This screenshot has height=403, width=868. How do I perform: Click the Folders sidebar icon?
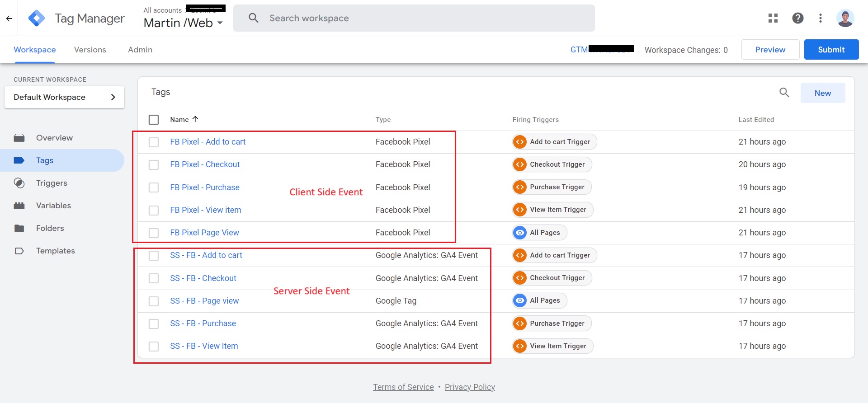click(19, 228)
